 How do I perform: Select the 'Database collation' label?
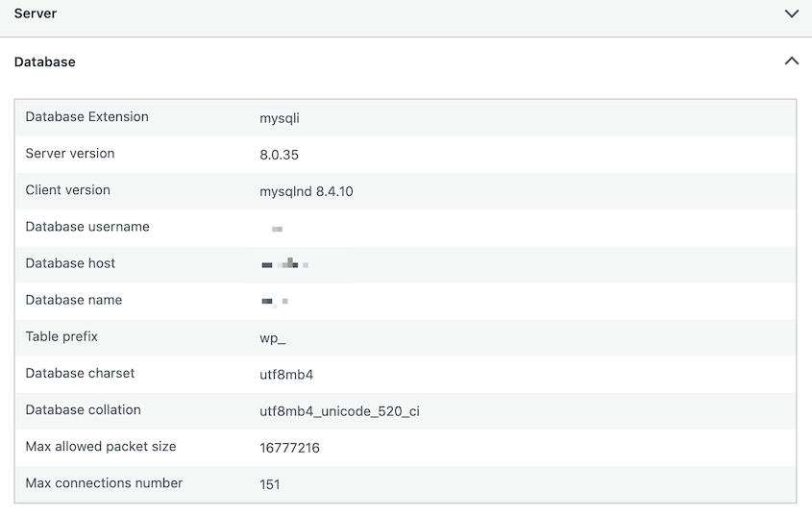(83, 409)
